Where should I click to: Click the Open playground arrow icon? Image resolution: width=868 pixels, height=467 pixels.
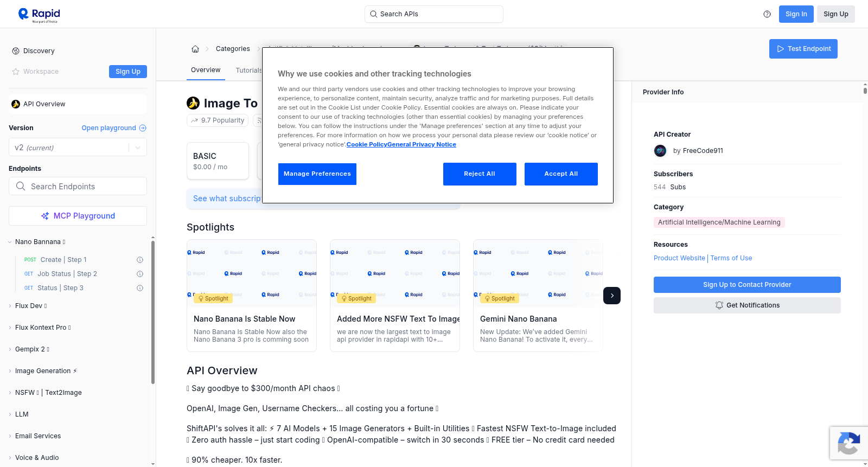[x=143, y=128]
